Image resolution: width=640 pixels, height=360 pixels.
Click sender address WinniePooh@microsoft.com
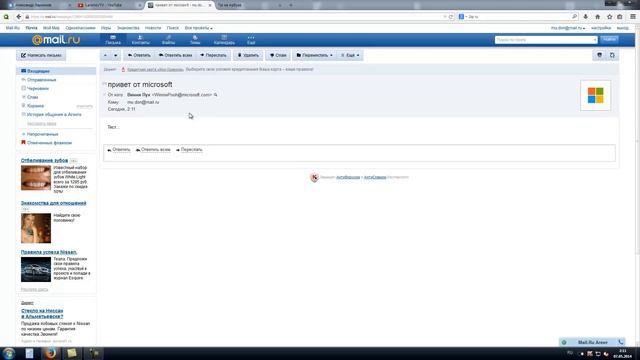point(182,95)
